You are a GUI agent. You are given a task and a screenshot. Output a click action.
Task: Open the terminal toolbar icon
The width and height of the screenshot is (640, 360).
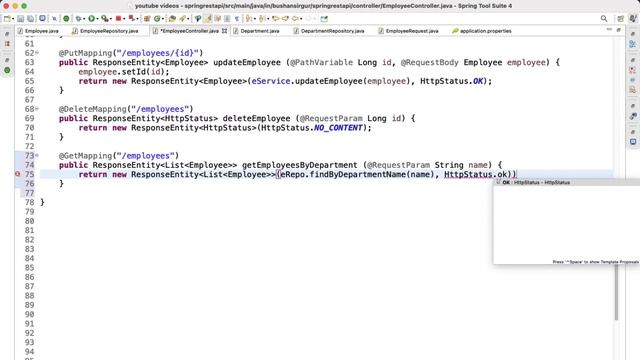pyautogui.click(x=42, y=19)
